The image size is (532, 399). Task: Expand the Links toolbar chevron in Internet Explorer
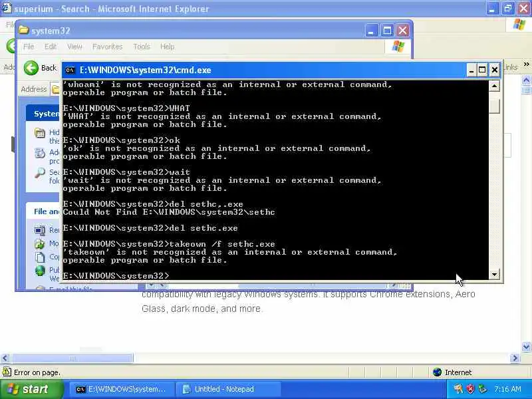(x=526, y=64)
